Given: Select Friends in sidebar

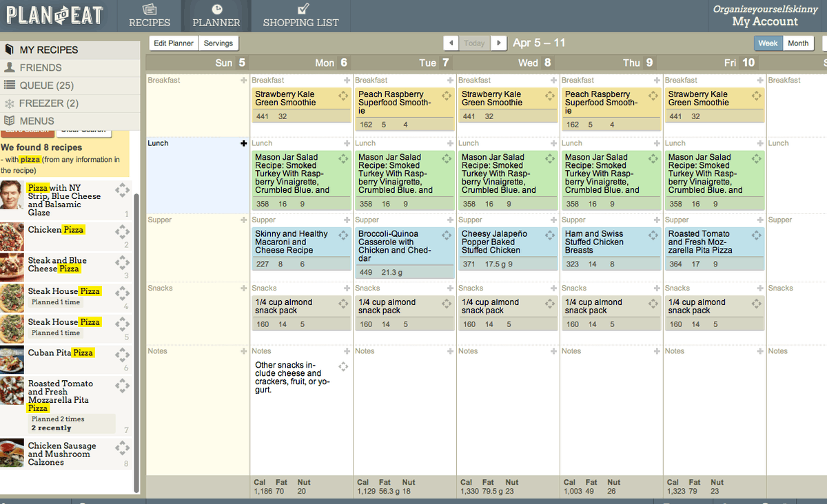Looking at the screenshot, I should (70, 67).
